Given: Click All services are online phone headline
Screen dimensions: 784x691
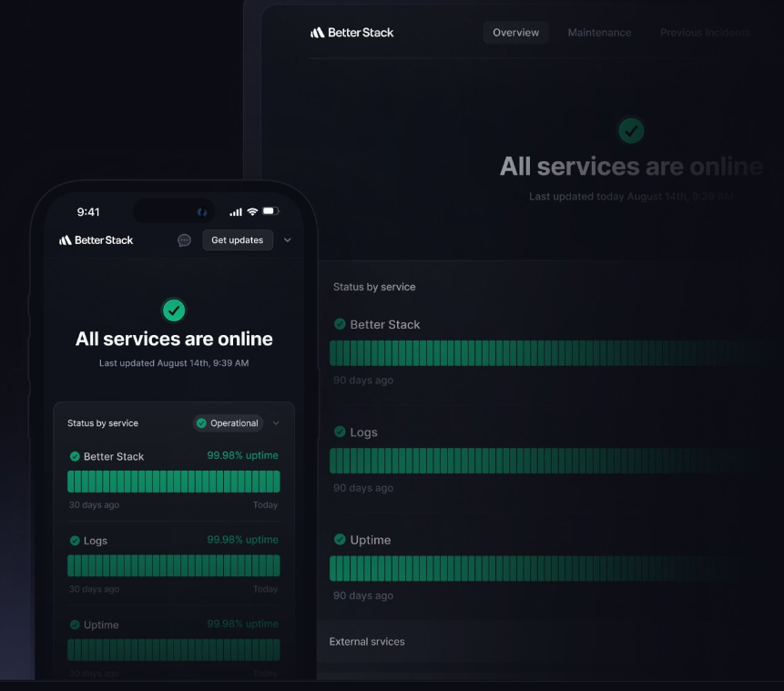Looking at the screenshot, I should point(174,339).
